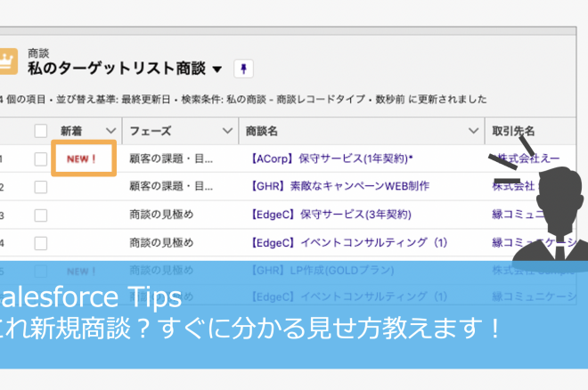Click the NEW！ cell in first row
The image size is (588, 390).
pyautogui.click(x=82, y=158)
